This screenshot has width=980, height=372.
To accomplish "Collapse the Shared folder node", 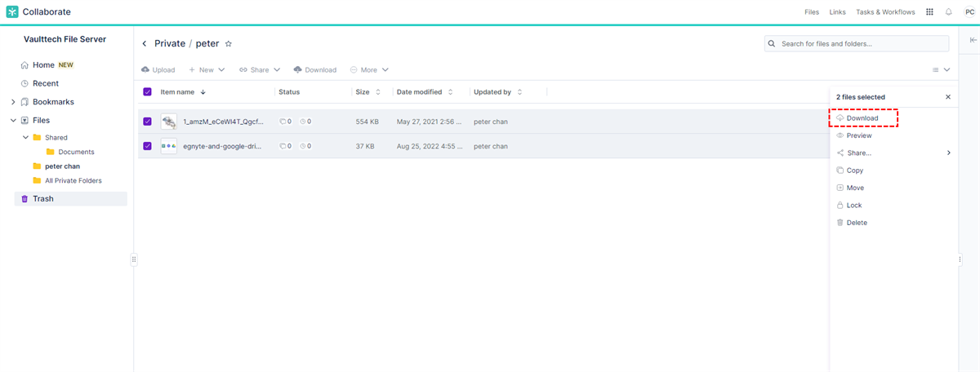I will click(x=26, y=137).
